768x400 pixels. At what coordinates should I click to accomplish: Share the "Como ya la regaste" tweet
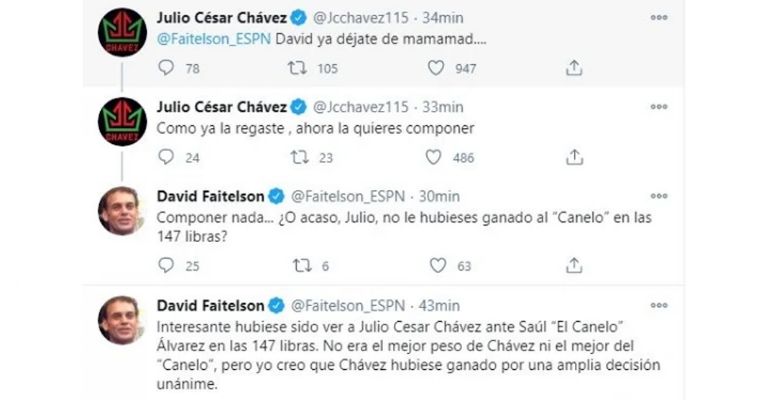point(573,157)
